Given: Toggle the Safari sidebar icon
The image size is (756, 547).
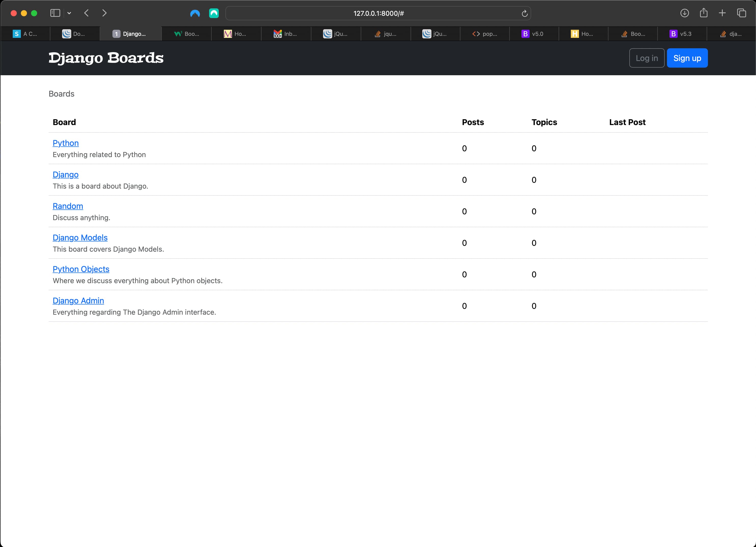Looking at the screenshot, I should tap(55, 13).
